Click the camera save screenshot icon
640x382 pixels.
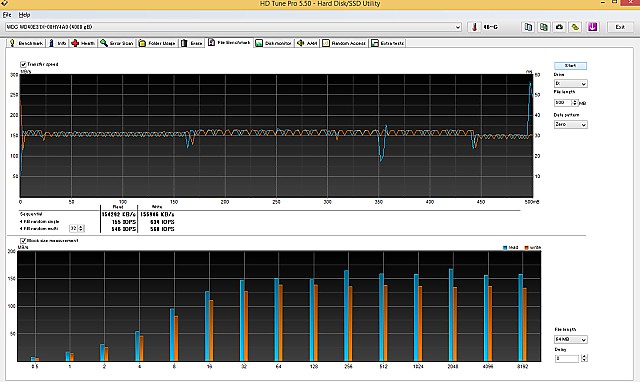(560, 27)
